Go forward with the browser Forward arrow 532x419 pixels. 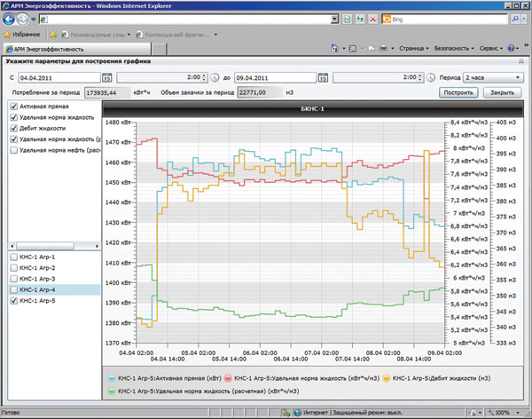coord(23,20)
